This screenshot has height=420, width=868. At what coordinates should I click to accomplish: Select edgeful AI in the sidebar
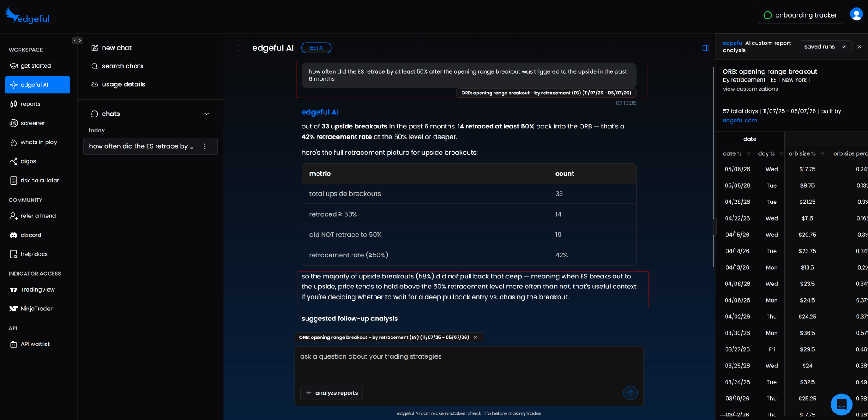[x=37, y=85]
